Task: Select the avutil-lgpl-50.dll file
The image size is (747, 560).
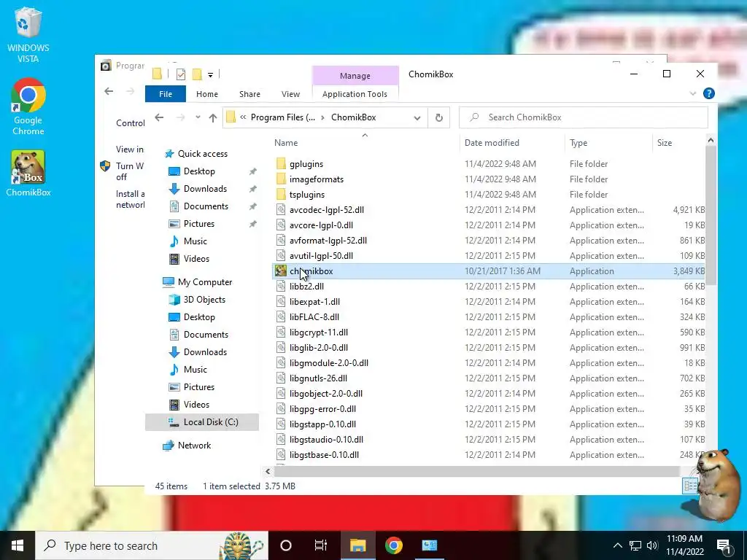Action: click(321, 256)
